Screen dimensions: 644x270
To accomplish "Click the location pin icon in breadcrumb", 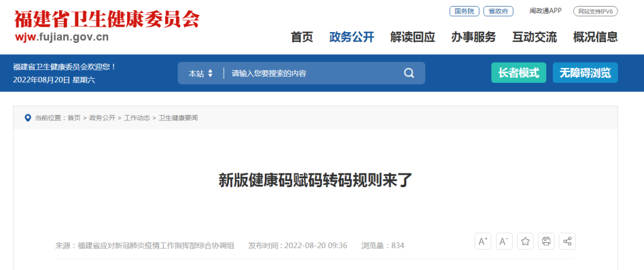I will (28, 118).
